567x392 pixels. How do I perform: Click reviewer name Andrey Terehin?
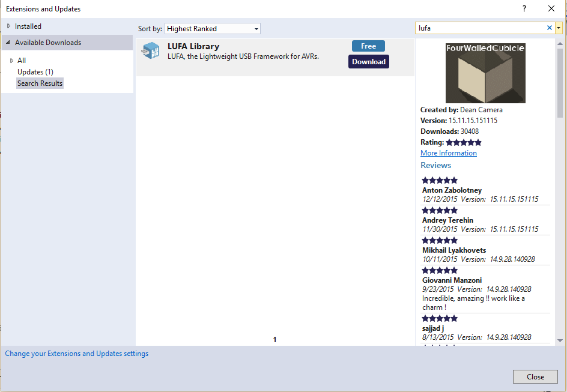pos(447,220)
